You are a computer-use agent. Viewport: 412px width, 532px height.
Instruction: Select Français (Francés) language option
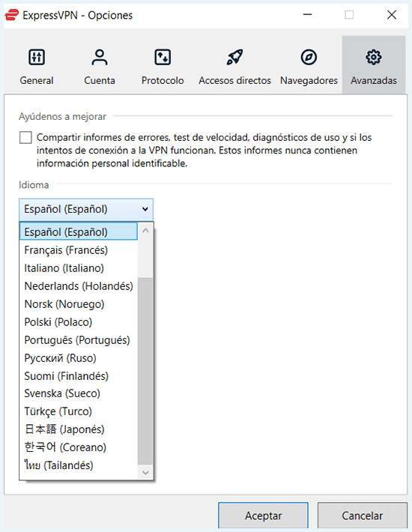click(79, 250)
